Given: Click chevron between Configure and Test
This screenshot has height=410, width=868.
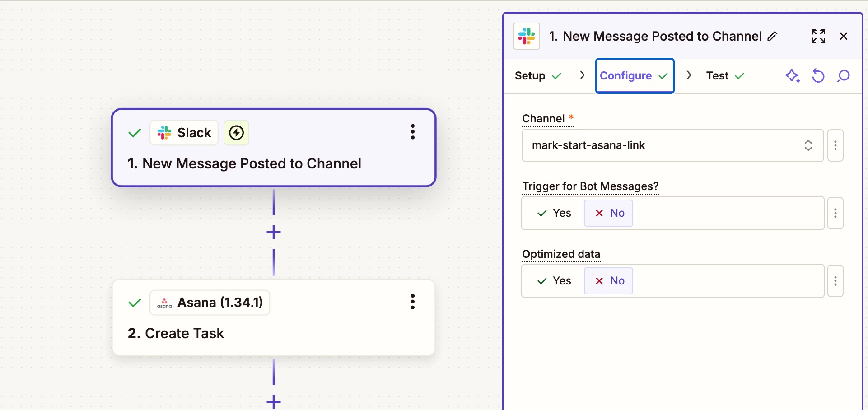Looking at the screenshot, I should click(x=689, y=75).
